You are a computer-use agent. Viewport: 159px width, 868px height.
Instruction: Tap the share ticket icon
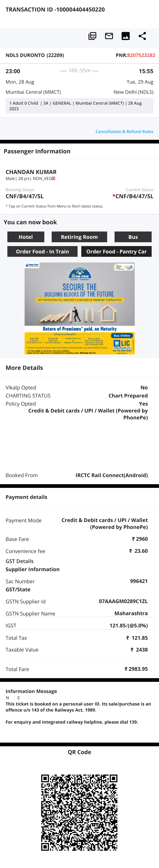click(x=142, y=36)
